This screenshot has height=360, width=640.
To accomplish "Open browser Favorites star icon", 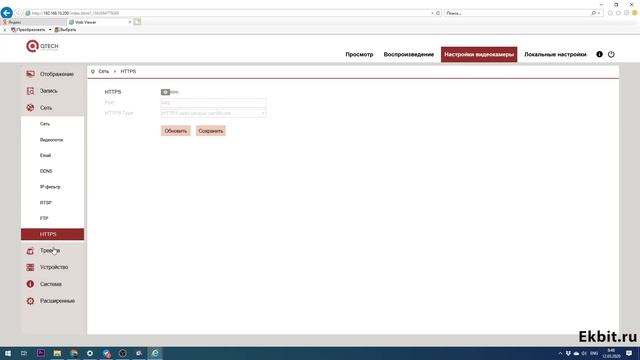I will click(x=618, y=13).
